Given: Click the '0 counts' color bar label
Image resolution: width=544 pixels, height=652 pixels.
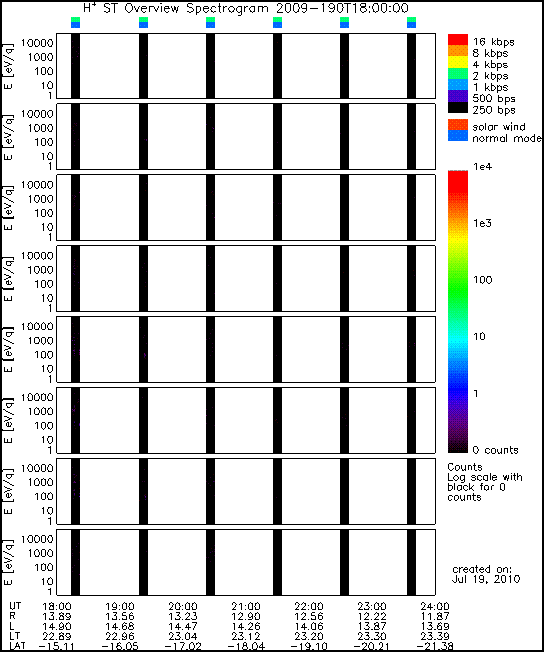Looking at the screenshot, I should [495, 450].
